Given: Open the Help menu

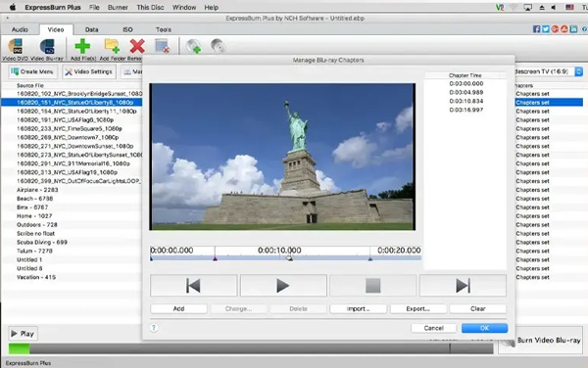Looking at the screenshot, I should click(x=211, y=7).
